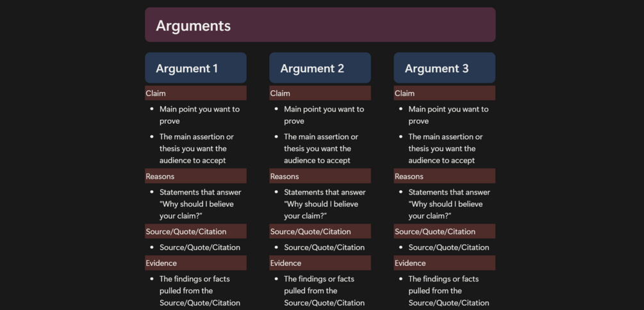The image size is (644, 310).
Task: Click 'Main point you want to prove' in Argument 1
Action: (x=199, y=115)
